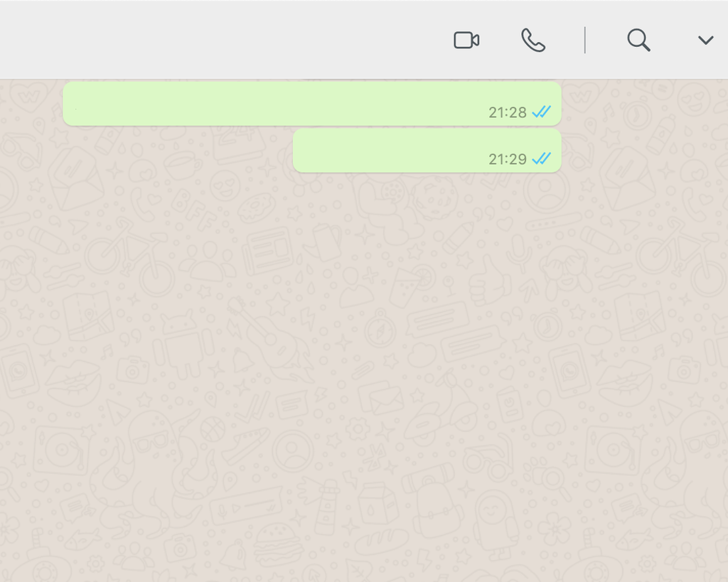Expand the chat options chevron menu
The width and height of the screenshot is (728, 582).
[x=706, y=41]
